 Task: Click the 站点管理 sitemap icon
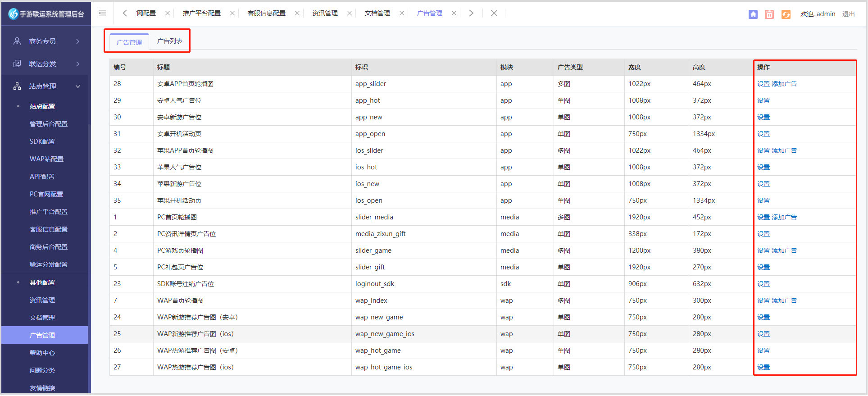tap(17, 86)
